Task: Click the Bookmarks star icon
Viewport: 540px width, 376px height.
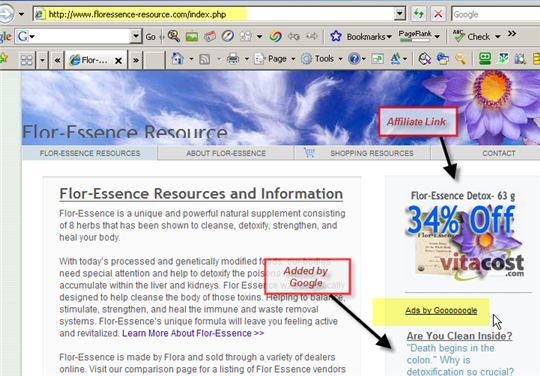Action: click(336, 36)
